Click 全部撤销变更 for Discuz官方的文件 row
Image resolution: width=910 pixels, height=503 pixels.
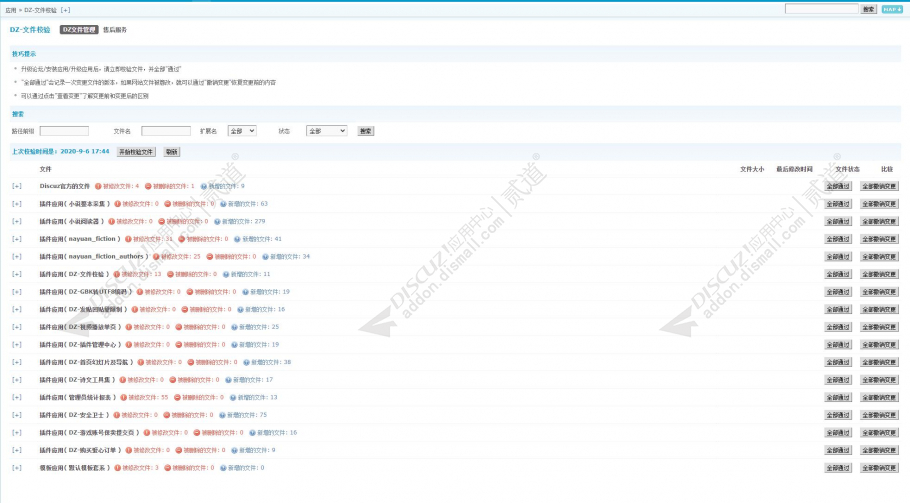click(880, 186)
